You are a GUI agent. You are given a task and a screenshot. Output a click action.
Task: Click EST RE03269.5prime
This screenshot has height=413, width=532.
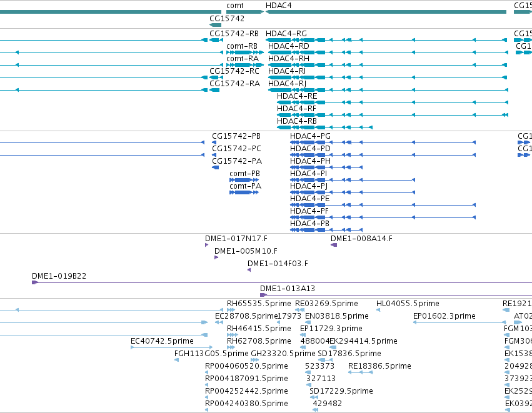pos(326,304)
